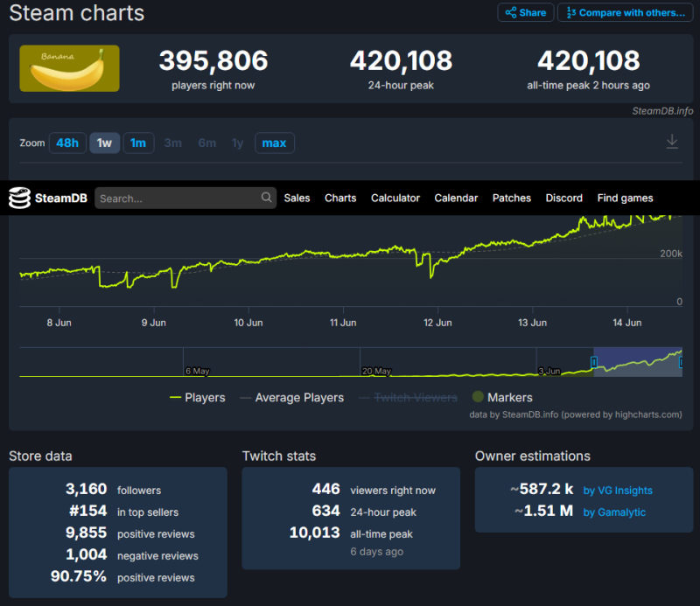Set chart zoom to 1w
Viewport: 700px width, 606px height.
pos(104,143)
